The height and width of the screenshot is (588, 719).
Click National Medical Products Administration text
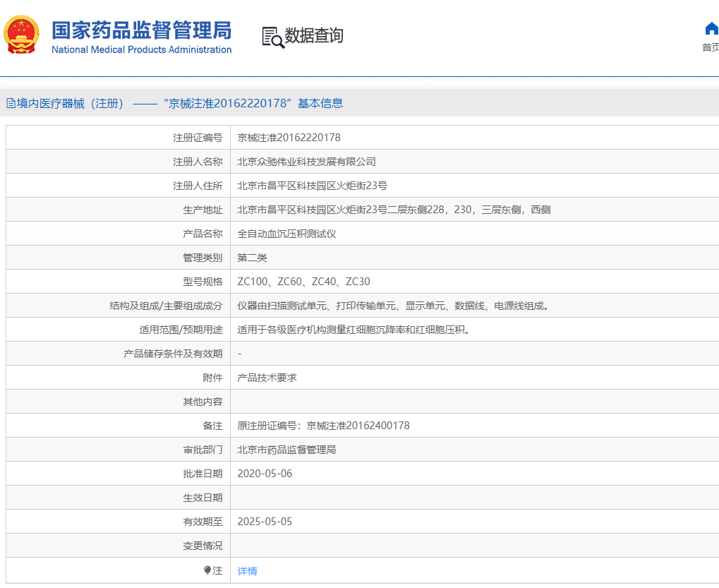pos(142,49)
